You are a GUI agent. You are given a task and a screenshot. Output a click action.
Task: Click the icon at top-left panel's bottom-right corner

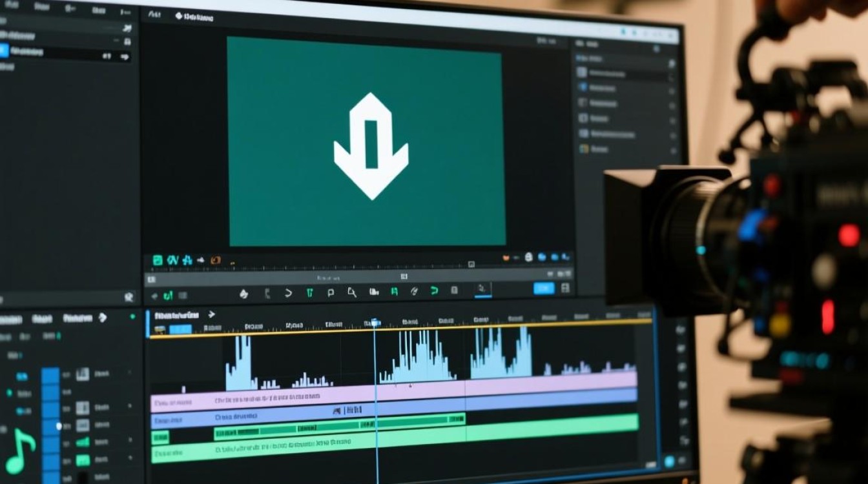tap(129, 297)
